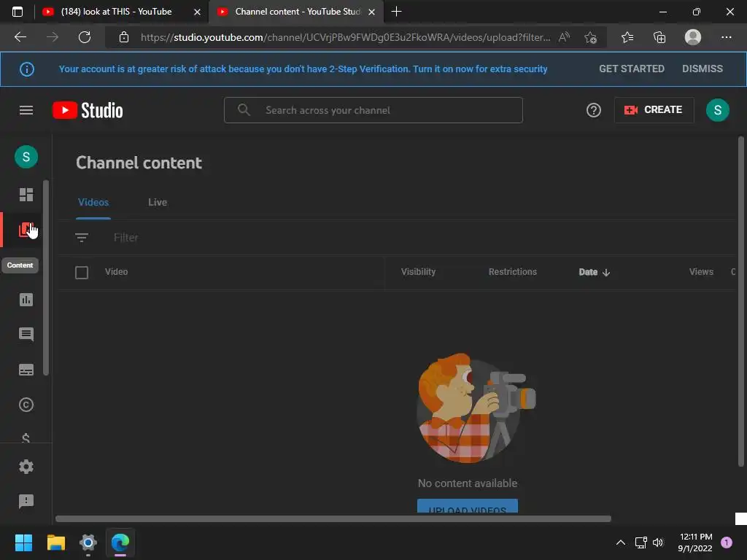Image resolution: width=747 pixels, height=560 pixels.
Task: Click the Filter input field
Action: (125, 237)
